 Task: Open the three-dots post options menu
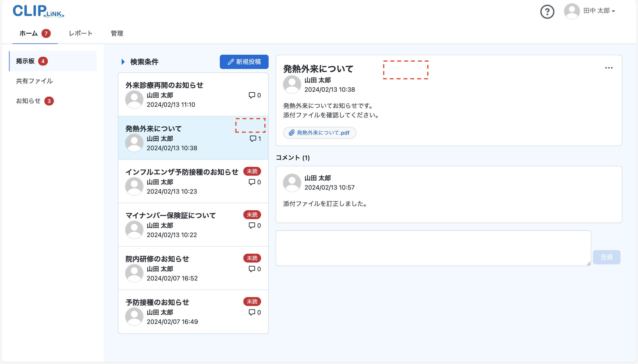(609, 68)
